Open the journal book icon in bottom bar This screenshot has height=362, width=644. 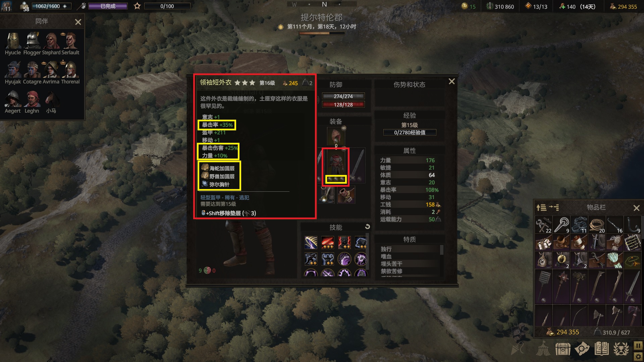[601, 349]
